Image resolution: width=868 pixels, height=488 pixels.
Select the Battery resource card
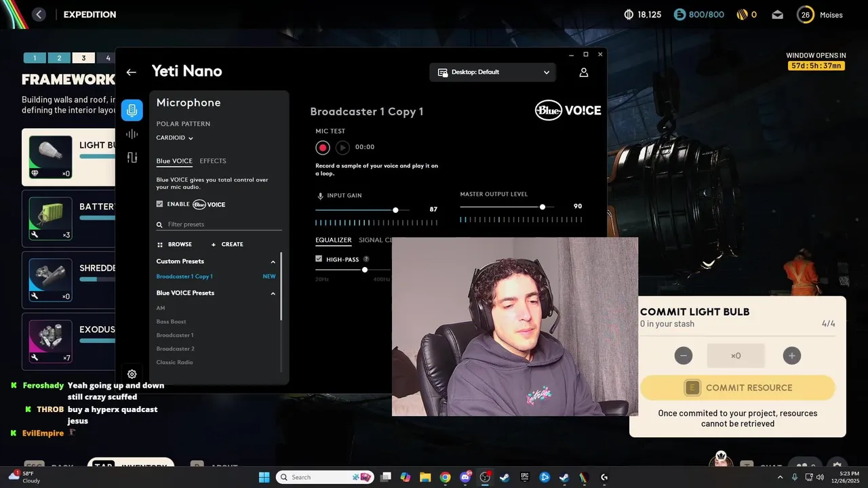coord(69,219)
